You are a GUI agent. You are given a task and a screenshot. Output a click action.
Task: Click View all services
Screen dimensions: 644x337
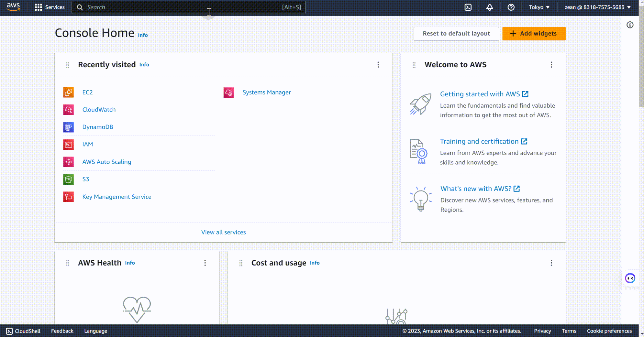pyautogui.click(x=224, y=232)
